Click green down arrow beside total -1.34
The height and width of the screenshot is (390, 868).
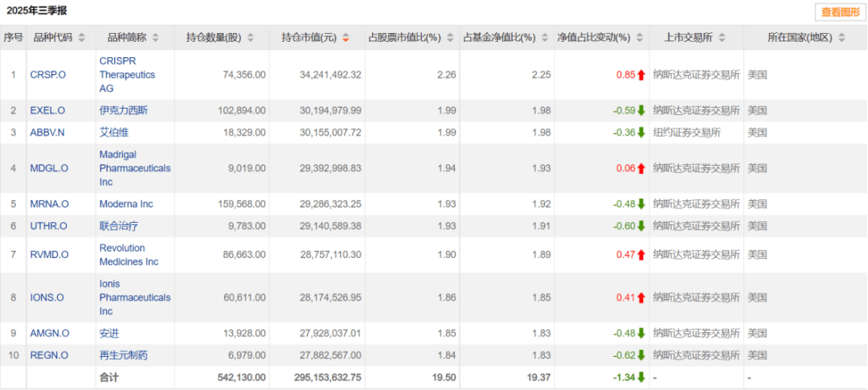641,377
